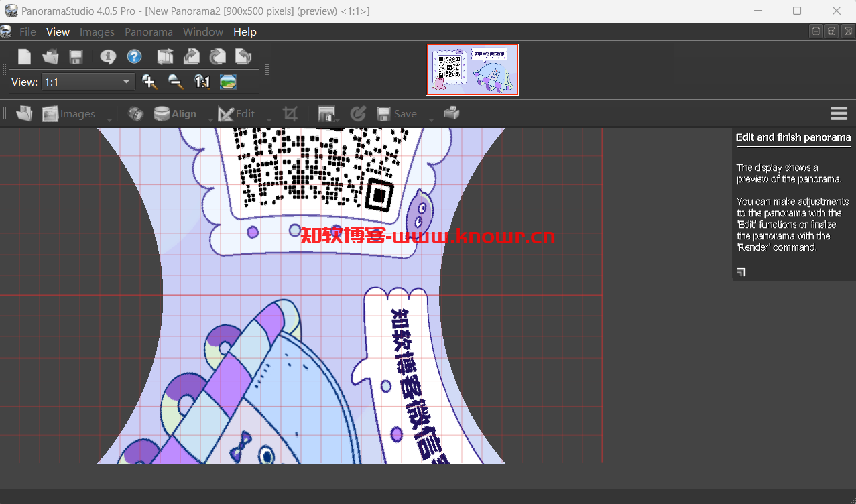This screenshot has height=504, width=856.
Task: Save project with the floppy disk icon
Action: [x=76, y=57]
